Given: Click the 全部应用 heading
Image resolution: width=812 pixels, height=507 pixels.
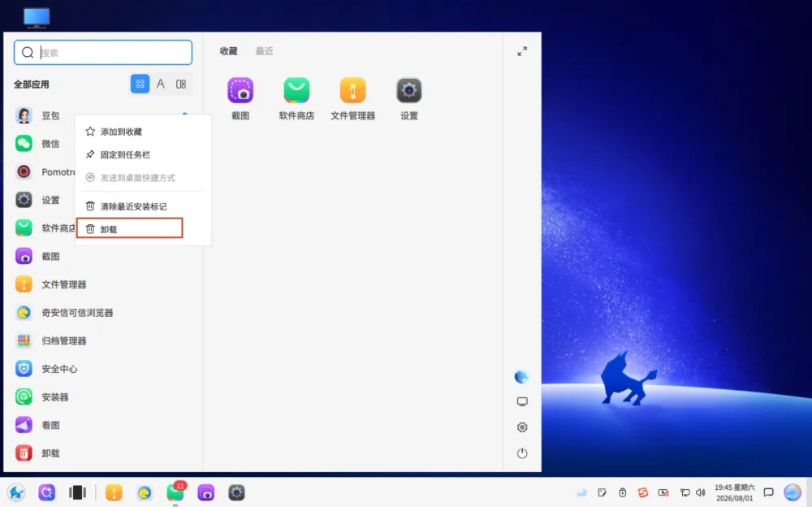Looking at the screenshot, I should (31, 84).
